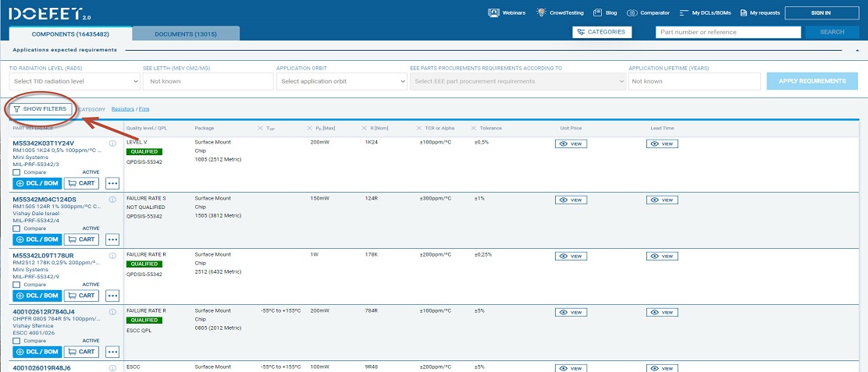This screenshot has height=372, width=868.
Task: Click the Resistors breadcrumb link
Action: pos(123,109)
